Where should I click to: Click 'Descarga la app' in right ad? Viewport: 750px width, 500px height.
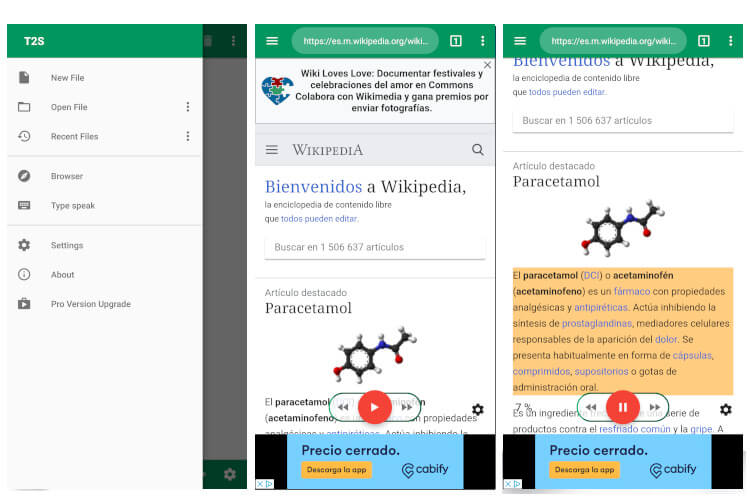584,470
